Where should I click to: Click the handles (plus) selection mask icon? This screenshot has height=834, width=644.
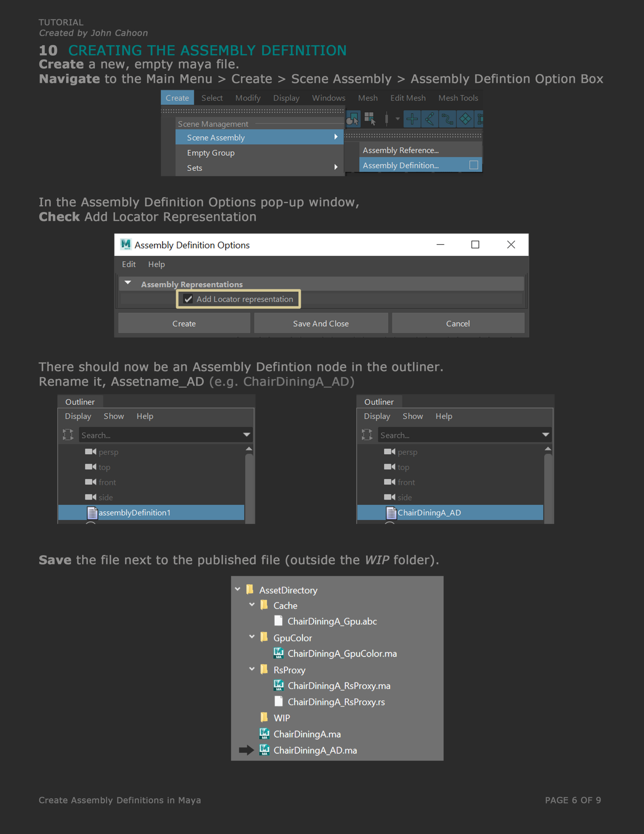tap(412, 119)
